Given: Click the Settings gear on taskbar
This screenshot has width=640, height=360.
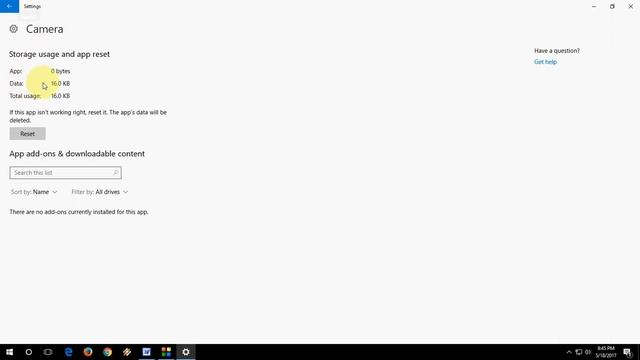Looking at the screenshot, I should 186,352.
